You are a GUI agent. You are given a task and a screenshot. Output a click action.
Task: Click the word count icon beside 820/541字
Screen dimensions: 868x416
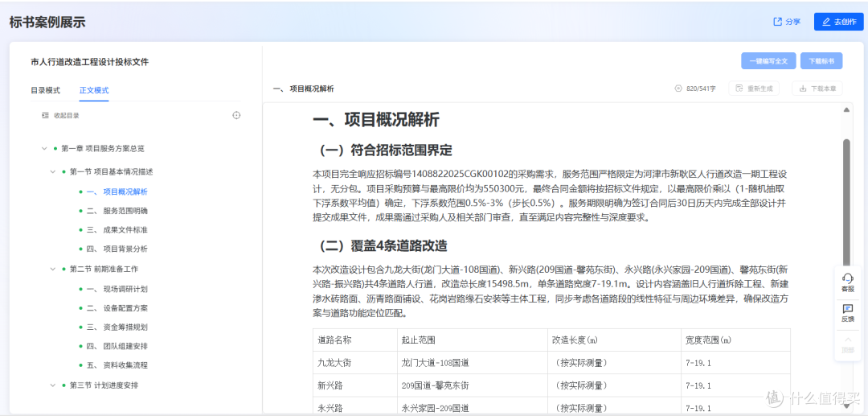[x=678, y=89]
